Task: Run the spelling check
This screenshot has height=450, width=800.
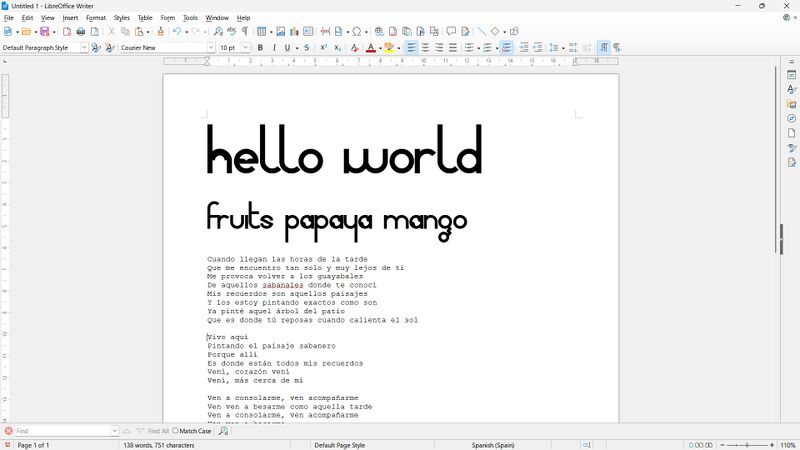Action: [232, 32]
